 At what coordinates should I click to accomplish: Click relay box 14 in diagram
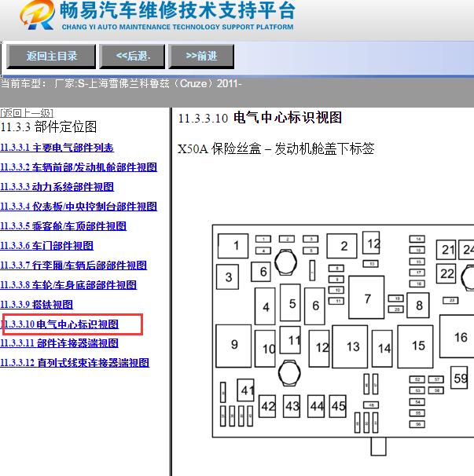click(382, 349)
